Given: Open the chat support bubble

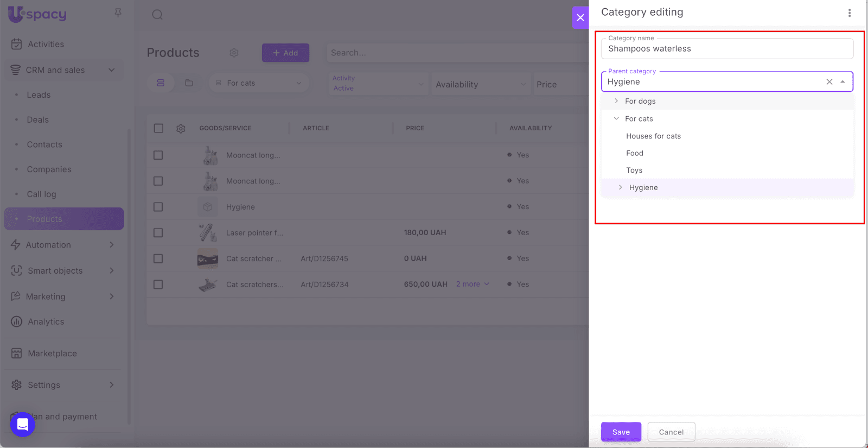Looking at the screenshot, I should [x=23, y=424].
